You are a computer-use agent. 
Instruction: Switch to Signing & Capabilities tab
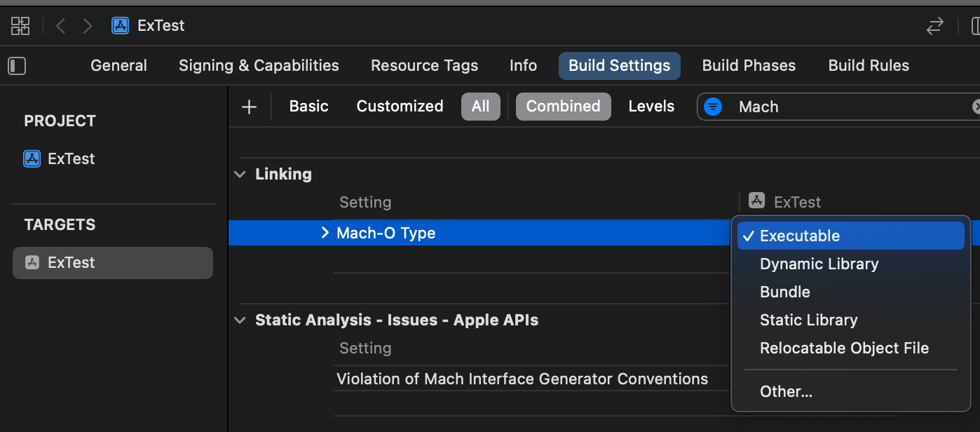pos(259,66)
